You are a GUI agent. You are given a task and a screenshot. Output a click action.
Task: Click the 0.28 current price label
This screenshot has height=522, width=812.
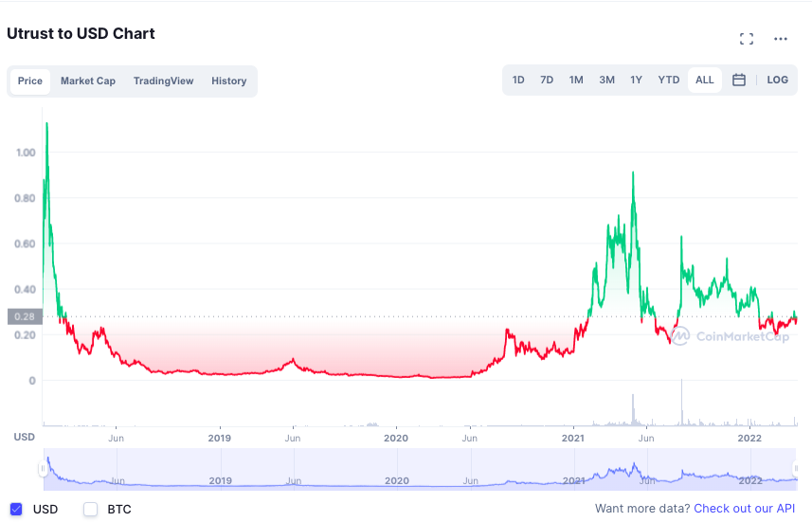[x=25, y=316]
